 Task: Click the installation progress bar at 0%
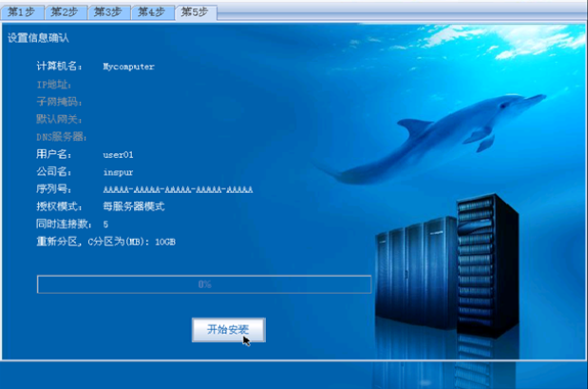point(203,284)
